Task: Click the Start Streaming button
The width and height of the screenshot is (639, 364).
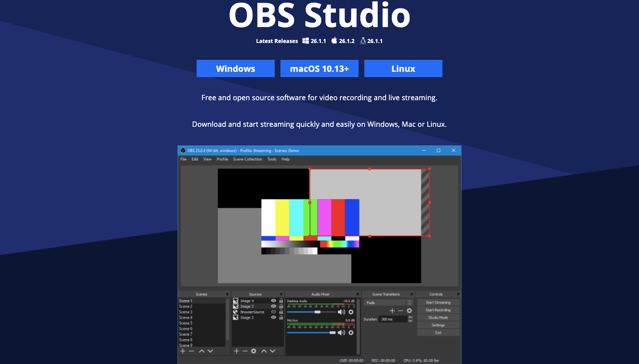Action: (438, 302)
